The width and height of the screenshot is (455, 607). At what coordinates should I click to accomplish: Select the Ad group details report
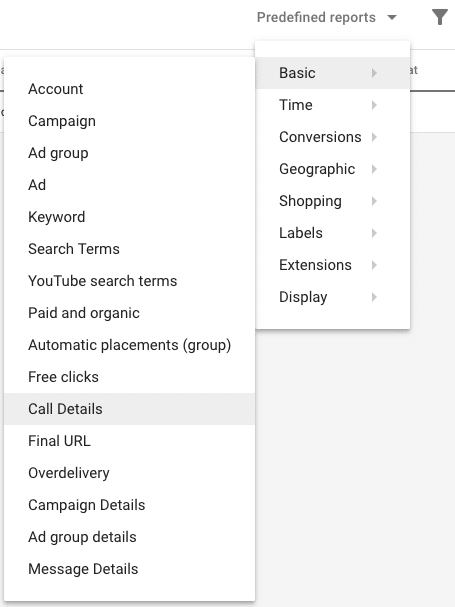(130, 537)
